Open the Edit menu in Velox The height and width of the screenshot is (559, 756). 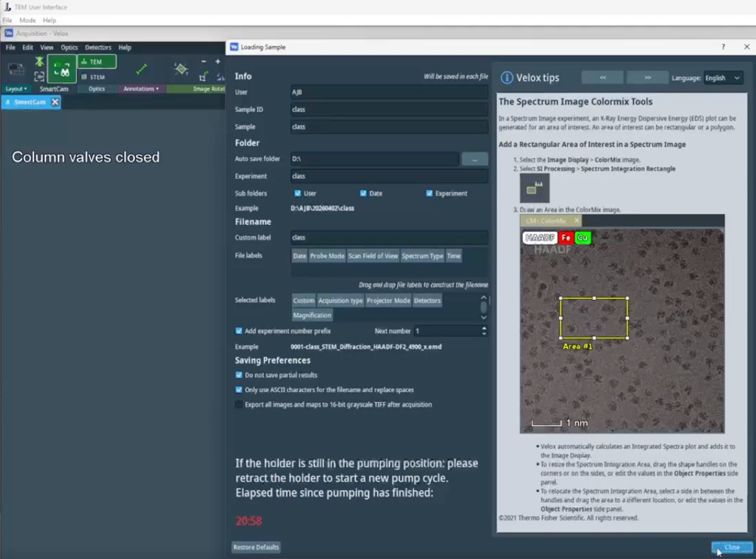coord(28,47)
